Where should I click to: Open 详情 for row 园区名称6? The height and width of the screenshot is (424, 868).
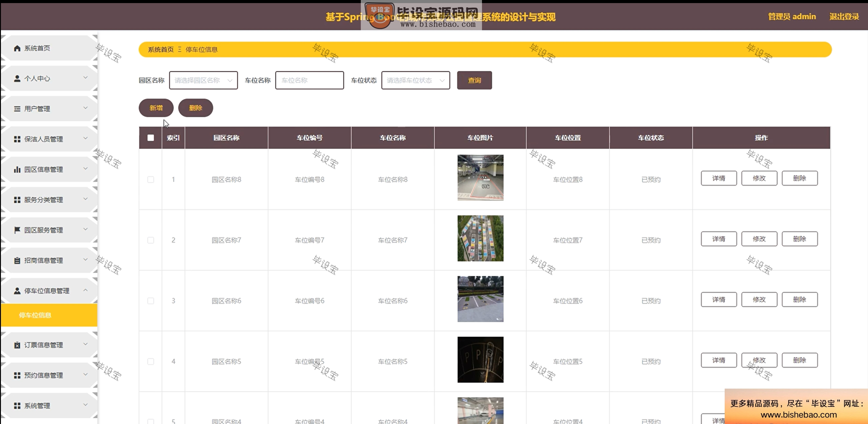pos(719,300)
